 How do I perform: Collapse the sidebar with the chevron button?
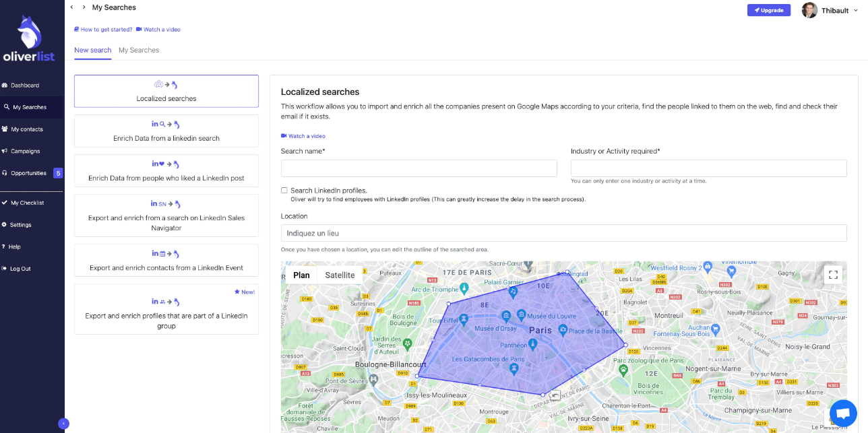(x=63, y=424)
